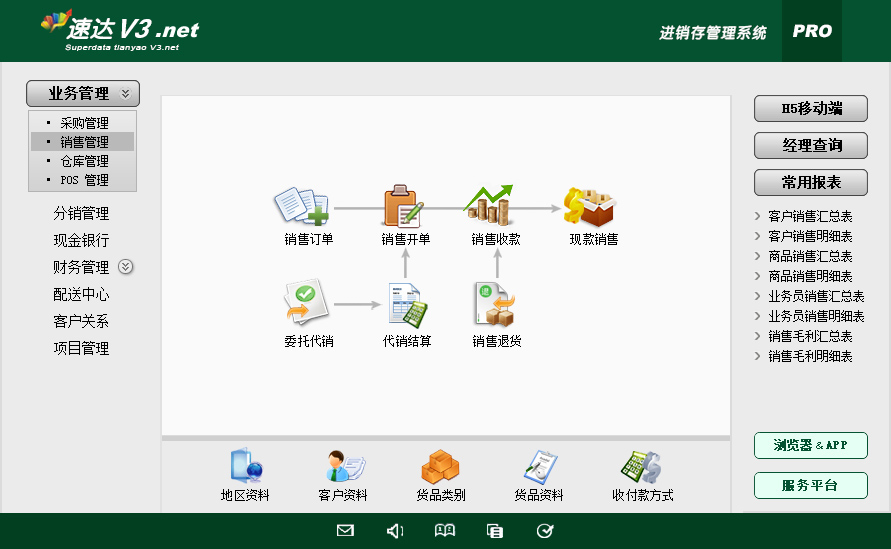Screen dimensions: 891x549
Task: Open the 销售订单 sales order icon
Action: [302, 206]
